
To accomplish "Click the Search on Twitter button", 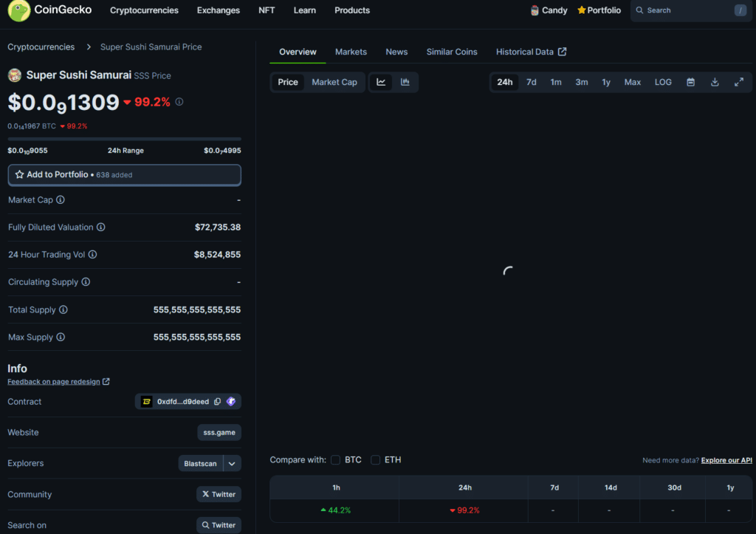I will click(x=219, y=525).
